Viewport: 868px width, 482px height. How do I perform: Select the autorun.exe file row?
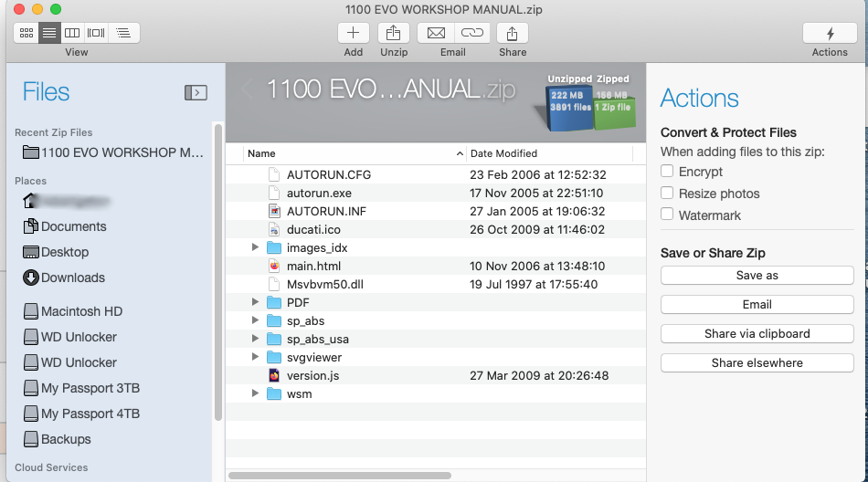click(x=436, y=194)
